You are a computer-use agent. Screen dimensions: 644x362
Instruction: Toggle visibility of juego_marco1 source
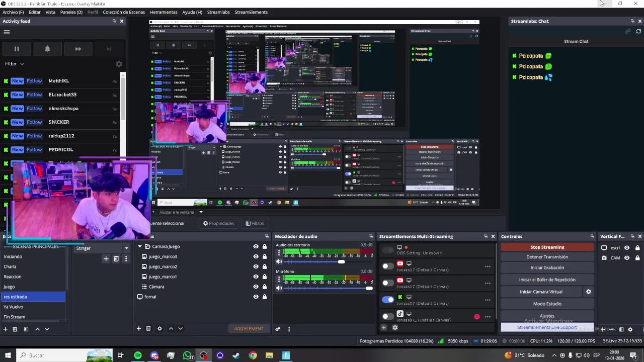click(256, 277)
